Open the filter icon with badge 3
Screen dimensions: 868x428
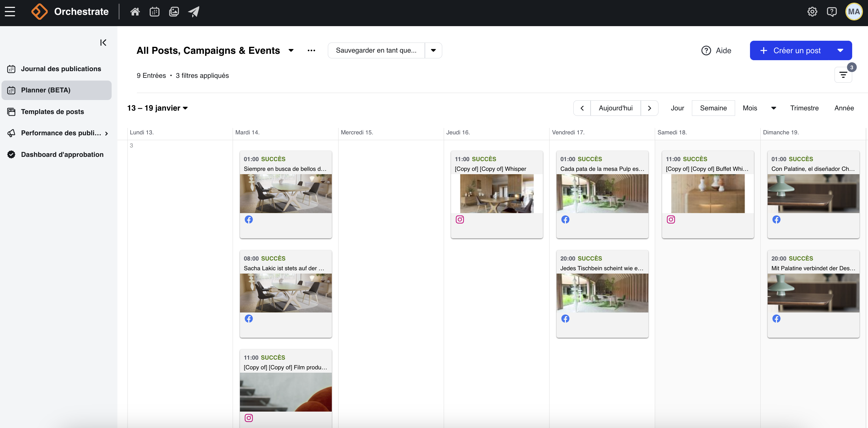tap(843, 75)
